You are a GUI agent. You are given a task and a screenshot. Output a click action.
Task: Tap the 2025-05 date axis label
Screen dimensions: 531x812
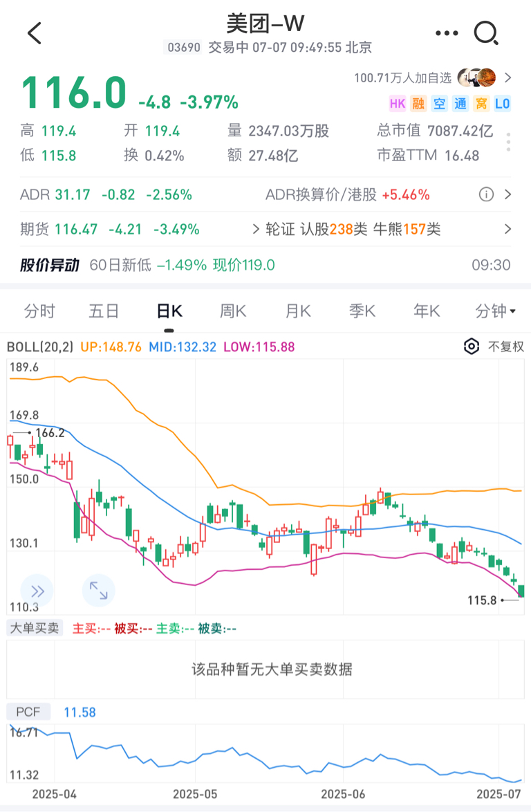(x=195, y=794)
